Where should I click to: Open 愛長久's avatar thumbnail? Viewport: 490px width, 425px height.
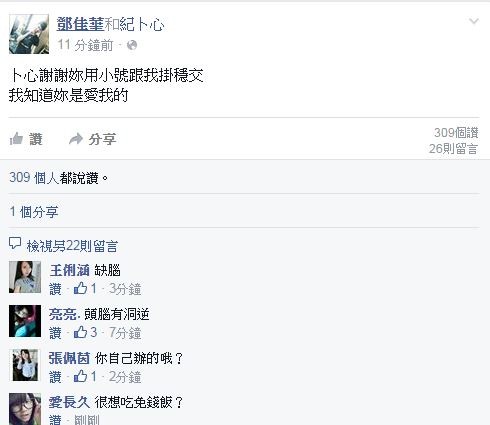click(25, 409)
